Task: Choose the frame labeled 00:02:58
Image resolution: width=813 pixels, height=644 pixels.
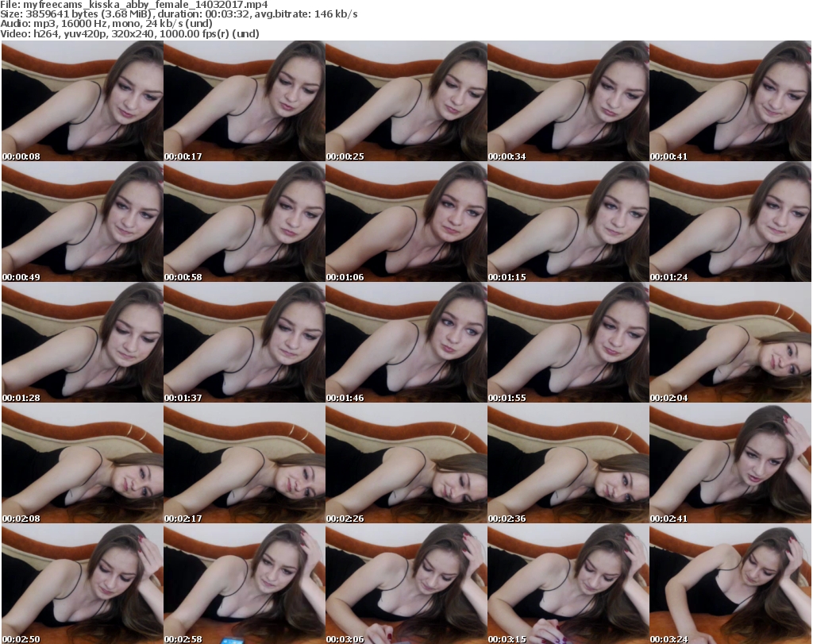Action: pos(245,584)
